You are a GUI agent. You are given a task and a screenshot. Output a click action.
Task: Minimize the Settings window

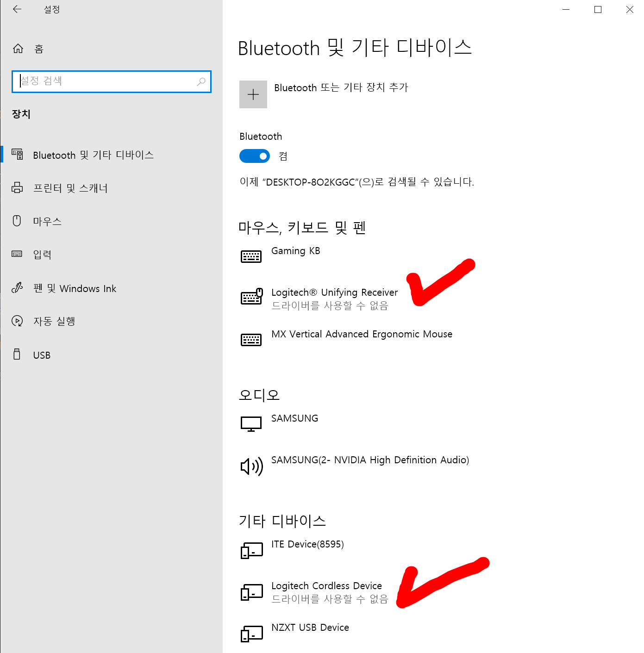(566, 9)
